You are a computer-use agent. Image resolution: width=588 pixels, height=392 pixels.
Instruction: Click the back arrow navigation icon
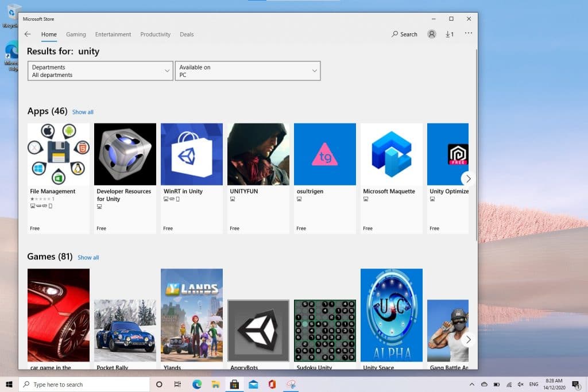[x=28, y=34]
